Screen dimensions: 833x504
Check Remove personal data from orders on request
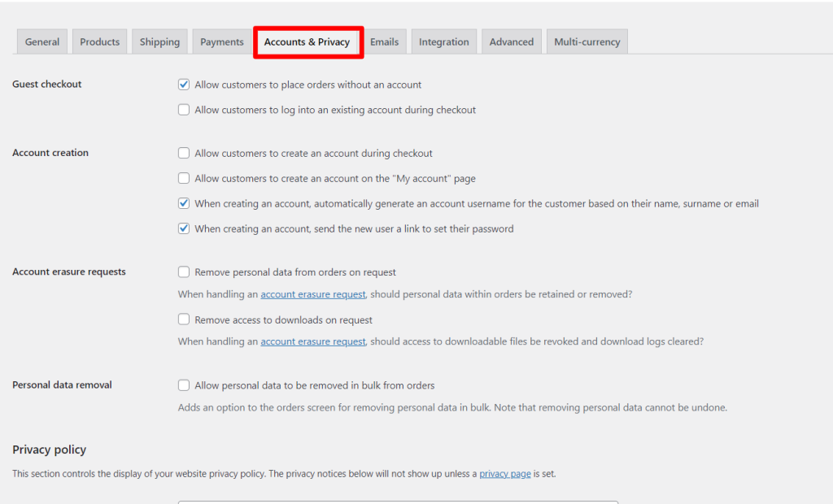(184, 272)
